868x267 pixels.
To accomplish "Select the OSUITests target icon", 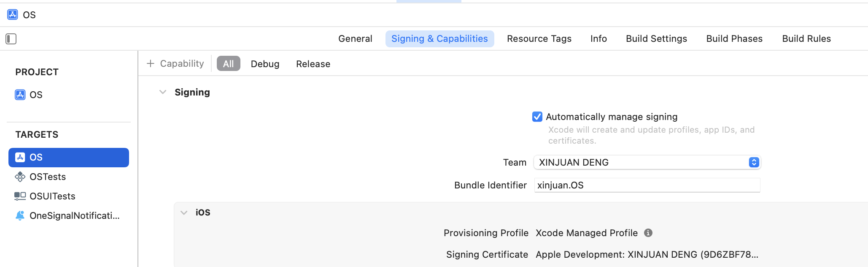I will pos(20,196).
